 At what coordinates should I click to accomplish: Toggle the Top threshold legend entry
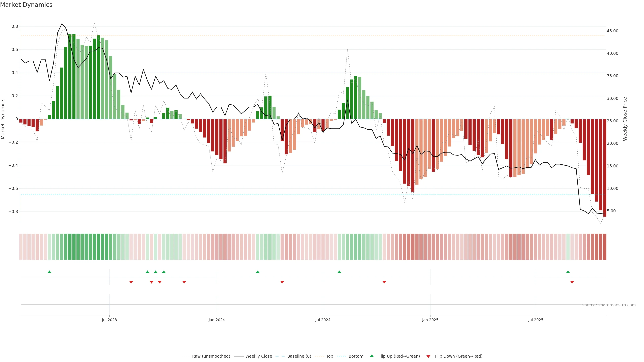point(330,356)
